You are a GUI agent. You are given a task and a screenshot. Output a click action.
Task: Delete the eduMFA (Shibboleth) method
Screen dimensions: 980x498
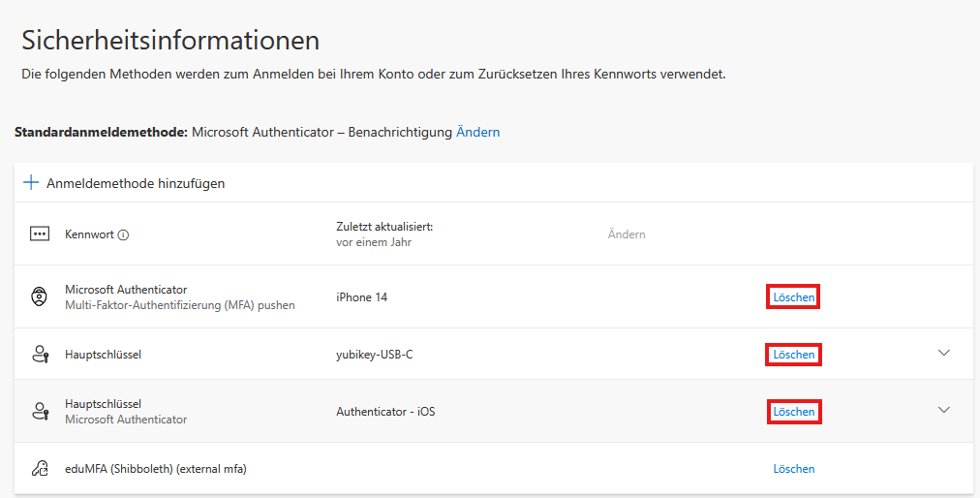(x=793, y=469)
